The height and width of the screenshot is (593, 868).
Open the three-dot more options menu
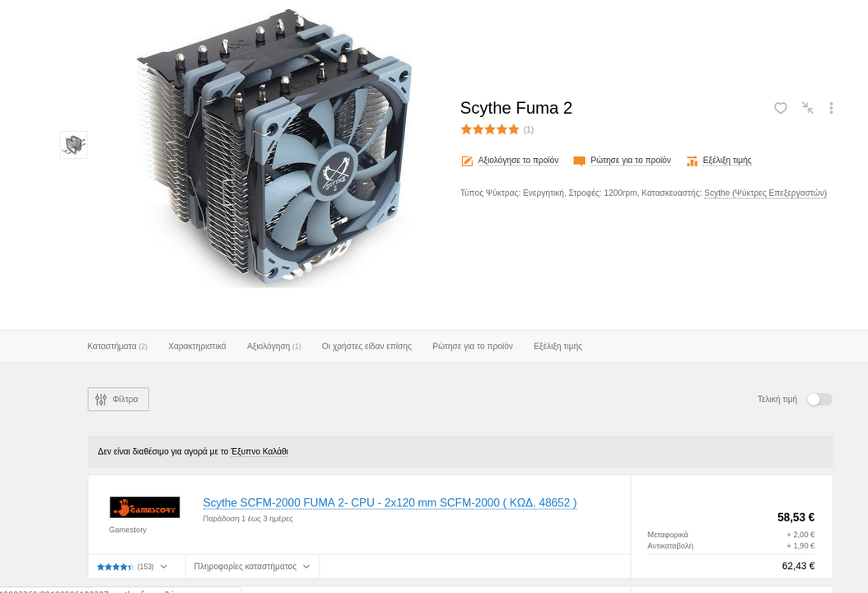click(831, 108)
